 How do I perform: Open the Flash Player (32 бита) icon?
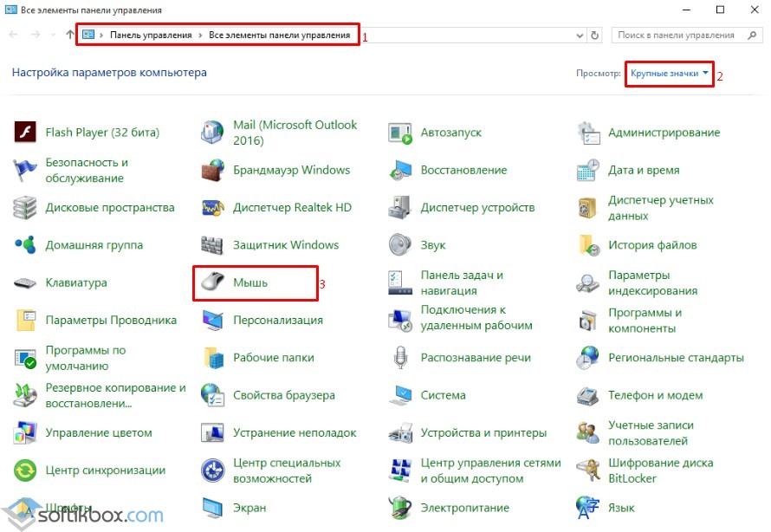coord(25,133)
